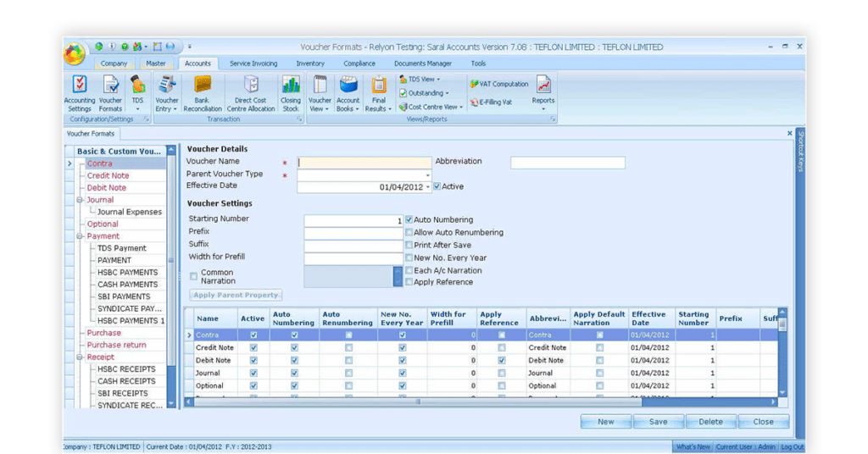Viewport: 868px width, 454px height.
Task: Open Cost Centre View option
Action: tap(431, 107)
